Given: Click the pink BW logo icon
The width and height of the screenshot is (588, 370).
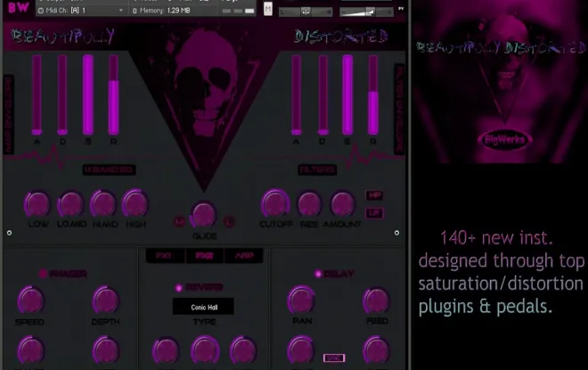Looking at the screenshot, I should pyautogui.click(x=18, y=7).
